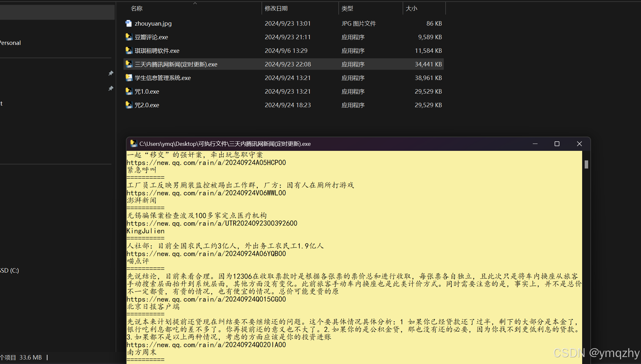The width and height of the screenshot is (641, 364).
Task: Select Personal item in the navigation pane
Action: coord(10,43)
